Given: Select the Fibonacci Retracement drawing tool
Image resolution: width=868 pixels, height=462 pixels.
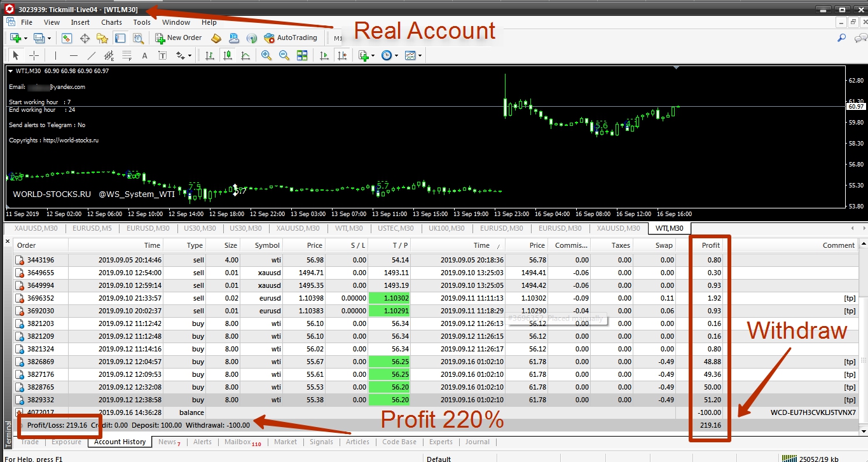Looking at the screenshot, I should (127, 55).
